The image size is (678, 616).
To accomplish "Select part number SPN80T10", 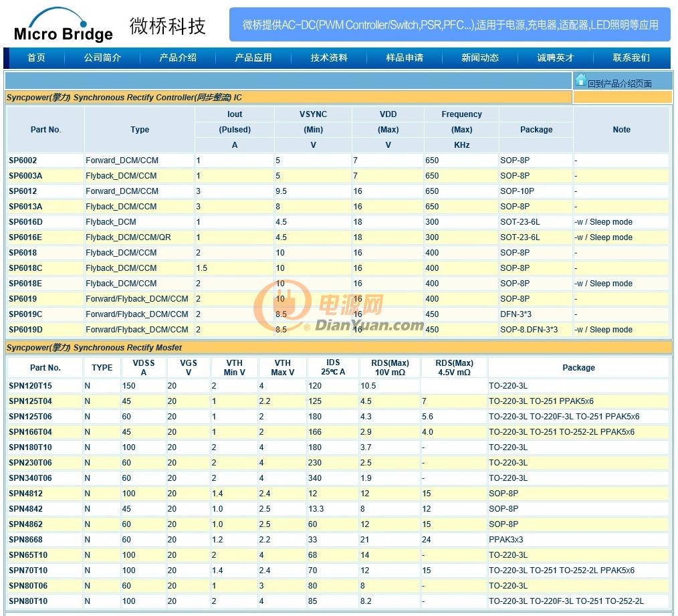I will pos(28,601).
